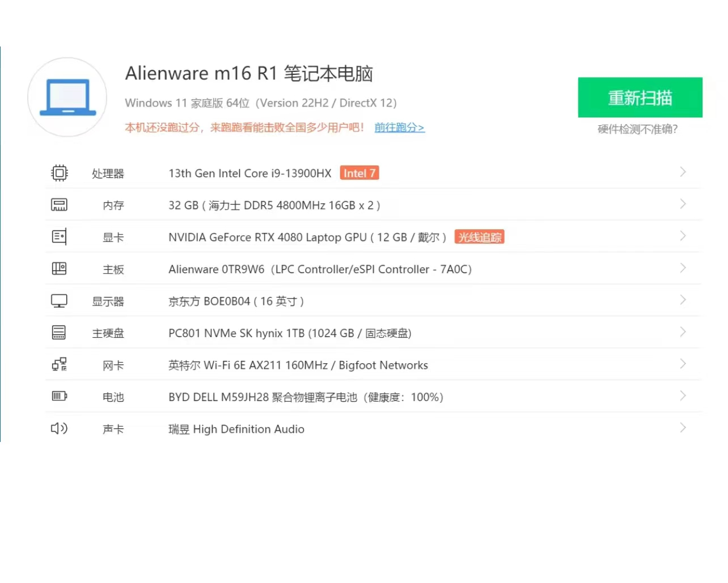Click the blue laptop computer avatar
Image resolution: width=728 pixels, height=583 pixels.
pyautogui.click(x=67, y=97)
